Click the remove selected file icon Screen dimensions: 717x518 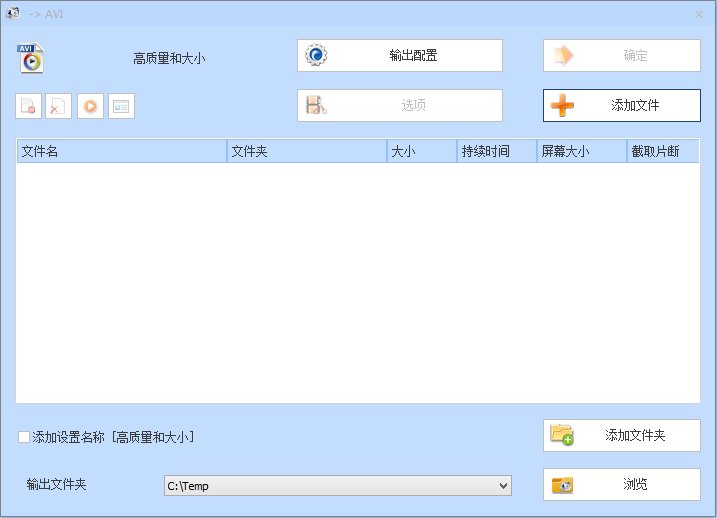point(28,106)
